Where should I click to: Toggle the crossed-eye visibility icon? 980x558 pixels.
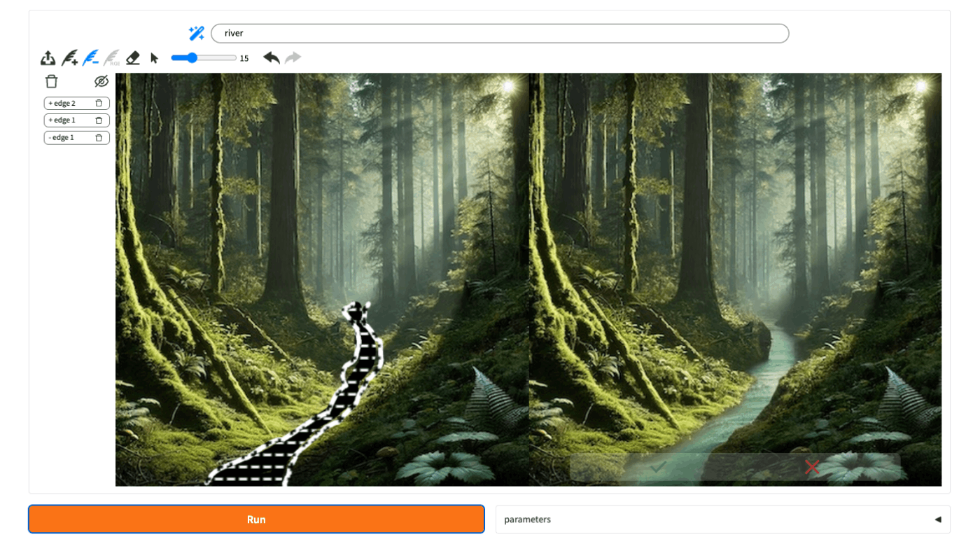pyautogui.click(x=101, y=81)
